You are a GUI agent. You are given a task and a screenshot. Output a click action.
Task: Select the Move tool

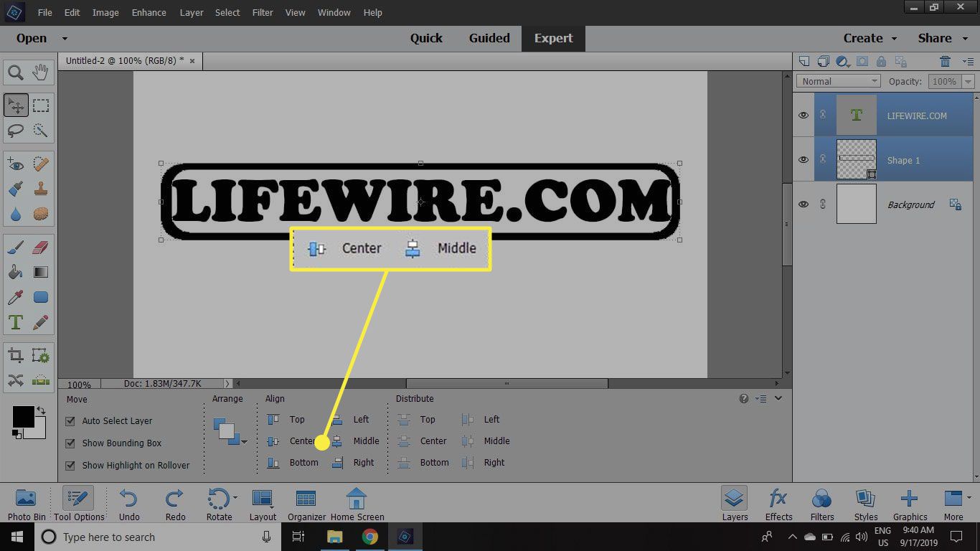[x=16, y=105]
